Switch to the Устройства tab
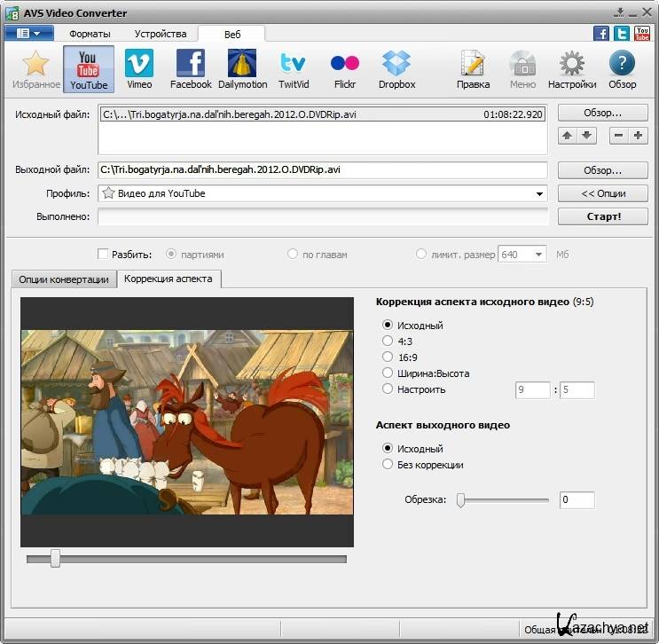 [161, 34]
